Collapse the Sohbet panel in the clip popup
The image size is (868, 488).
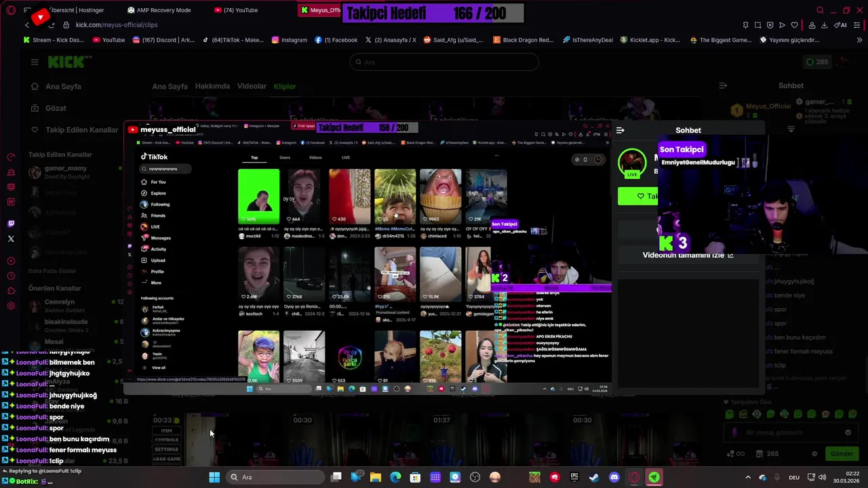coord(620,130)
